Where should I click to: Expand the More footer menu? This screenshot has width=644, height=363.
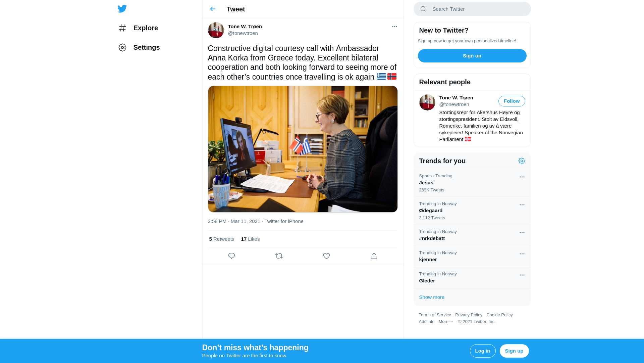pos(446,322)
